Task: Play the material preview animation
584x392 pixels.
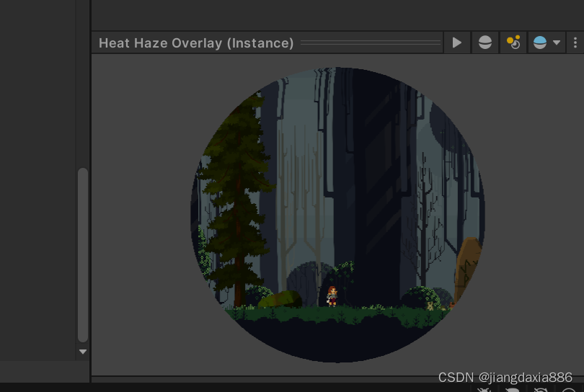Action: (456, 43)
